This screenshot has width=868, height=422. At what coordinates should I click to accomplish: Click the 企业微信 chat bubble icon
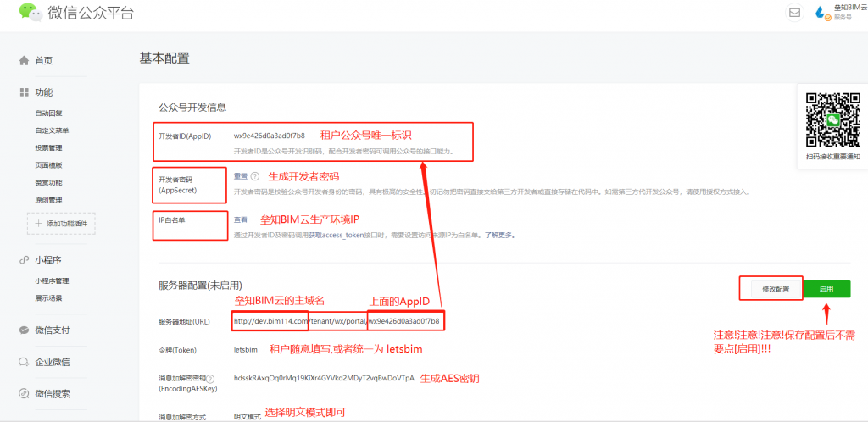pyautogui.click(x=24, y=363)
